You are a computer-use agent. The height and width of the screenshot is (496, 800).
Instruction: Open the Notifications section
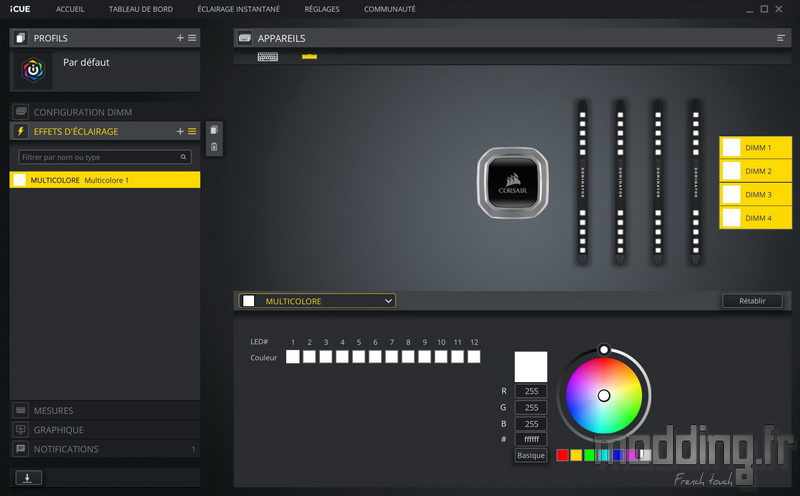tap(105, 449)
